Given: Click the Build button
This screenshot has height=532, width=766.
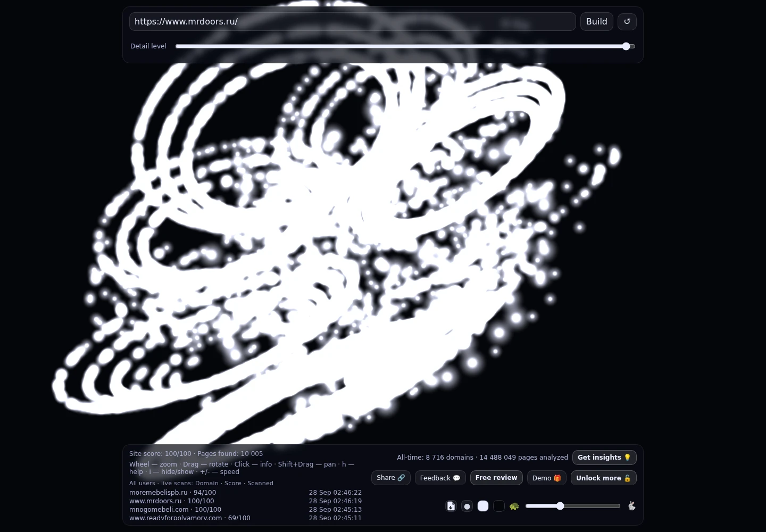Looking at the screenshot, I should [597, 21].
